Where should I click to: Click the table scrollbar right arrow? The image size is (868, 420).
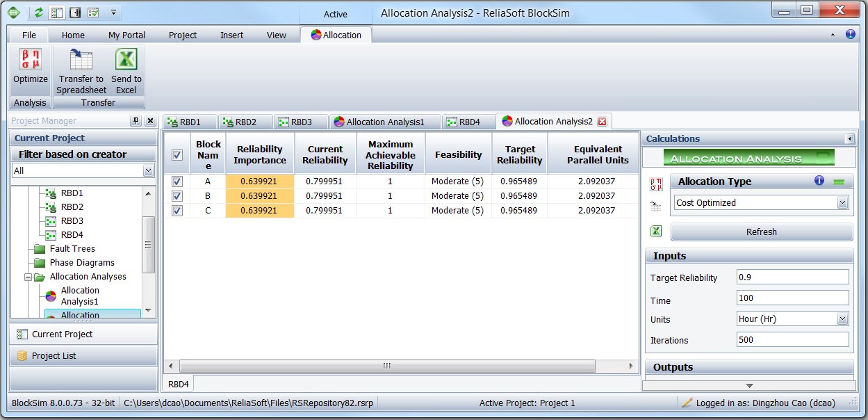631,366
